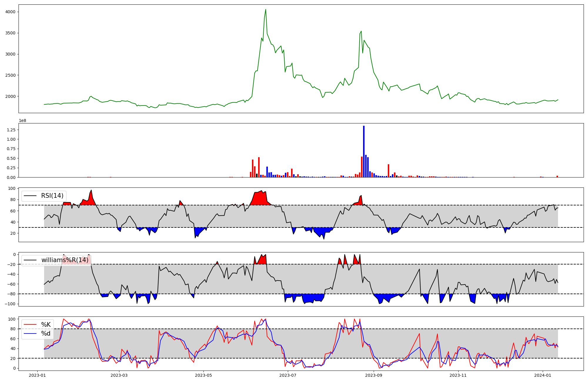Click the 2023-05 x-axis date label

coord(203,375)
